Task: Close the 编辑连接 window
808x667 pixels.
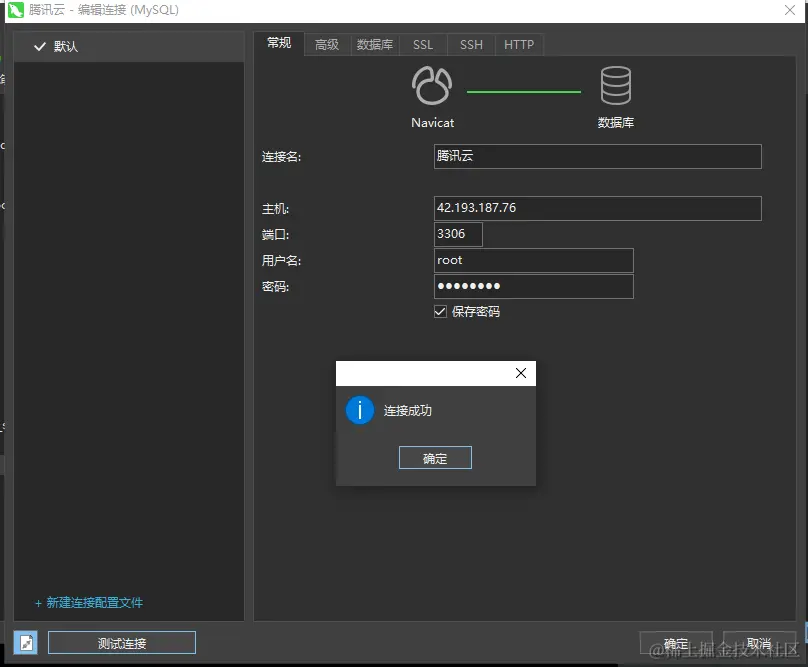Action: click(789, 10)
